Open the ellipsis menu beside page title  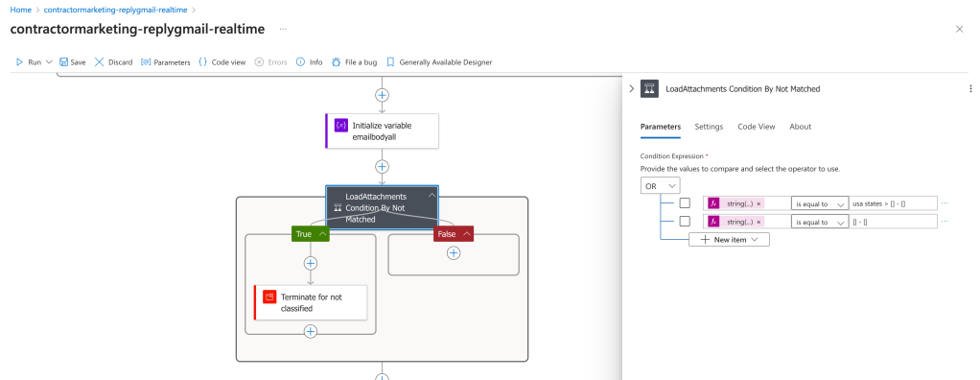click(x=283, y=30)
